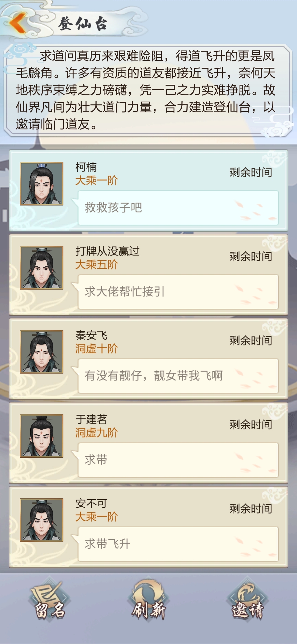This screenshot has height=644, width=297.
Task: Tap the 刷新 refresh icon
Action: click(148, 601)
